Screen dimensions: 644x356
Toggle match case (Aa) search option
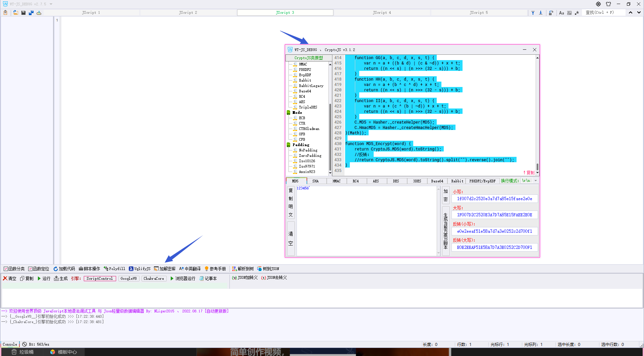[x=561, y=13]
